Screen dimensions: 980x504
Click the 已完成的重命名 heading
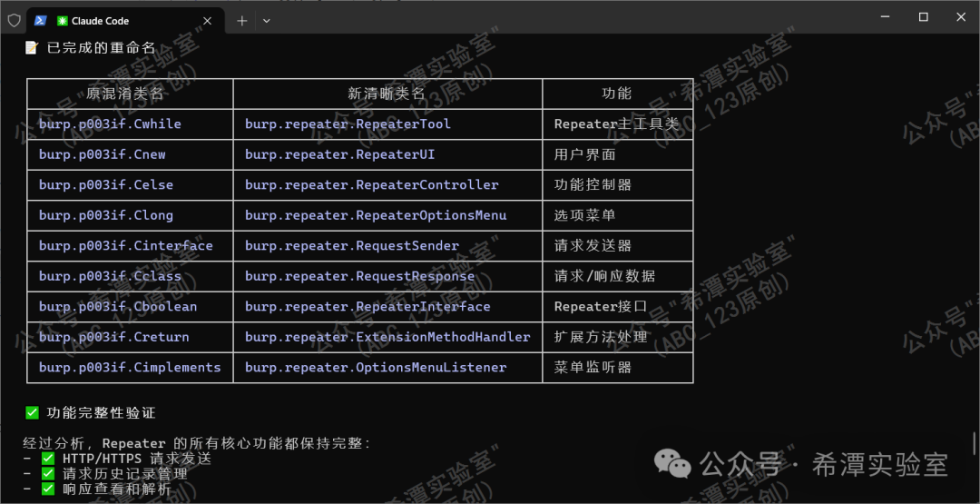(102, 48)
